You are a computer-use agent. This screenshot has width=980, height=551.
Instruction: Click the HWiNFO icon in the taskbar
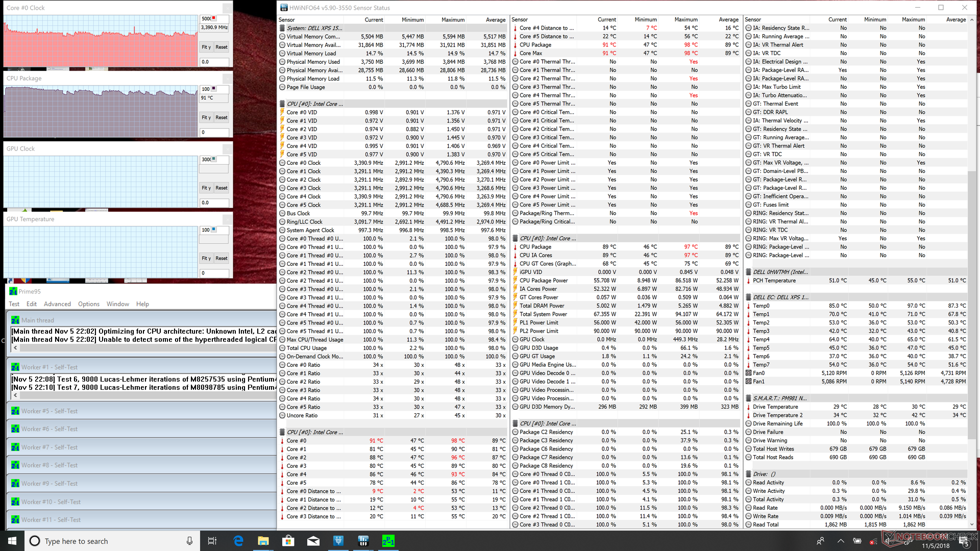click(363, 541)
